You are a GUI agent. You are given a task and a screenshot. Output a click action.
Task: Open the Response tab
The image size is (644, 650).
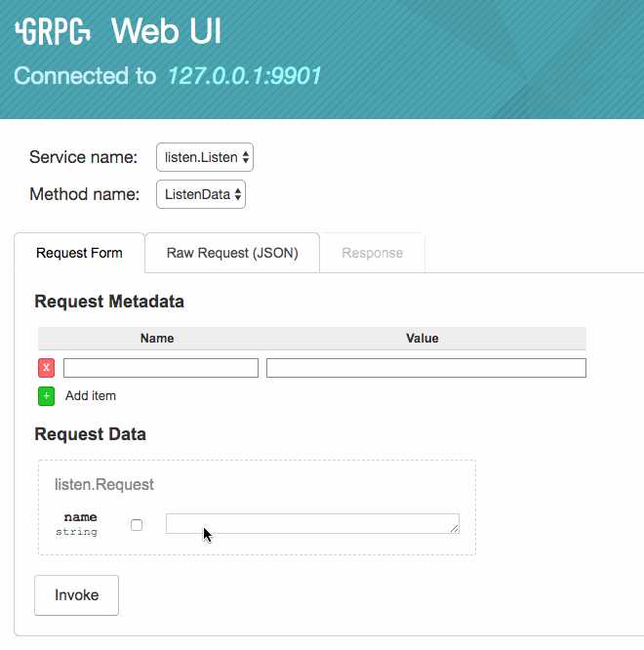(x=372, y=253)
